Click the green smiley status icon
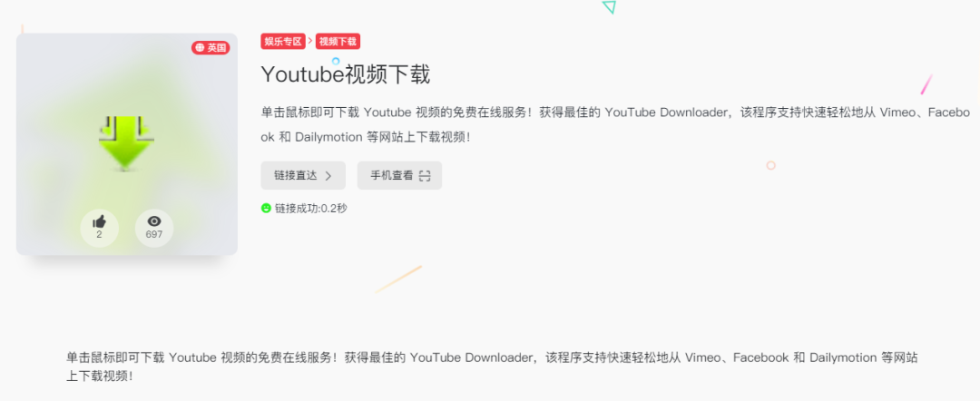Image resolution: width=980 pixels, height=401 pixels. click(x=266, y=208)
